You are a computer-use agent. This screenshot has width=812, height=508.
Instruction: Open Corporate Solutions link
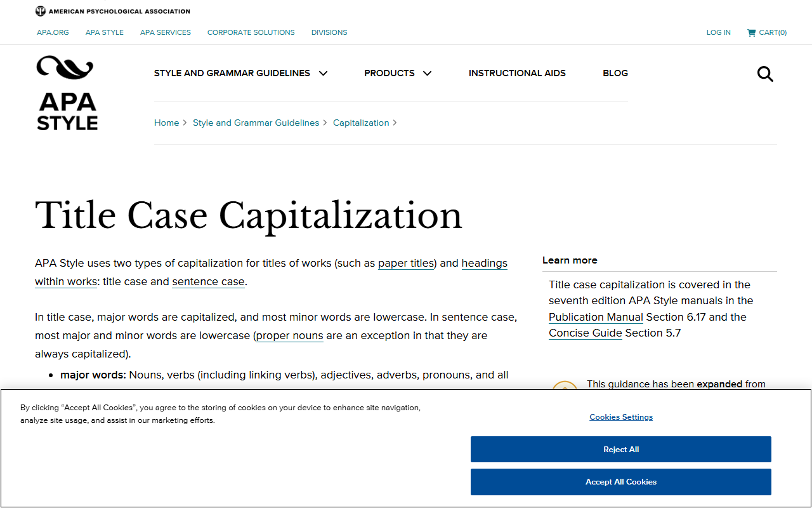coord(251,32)
